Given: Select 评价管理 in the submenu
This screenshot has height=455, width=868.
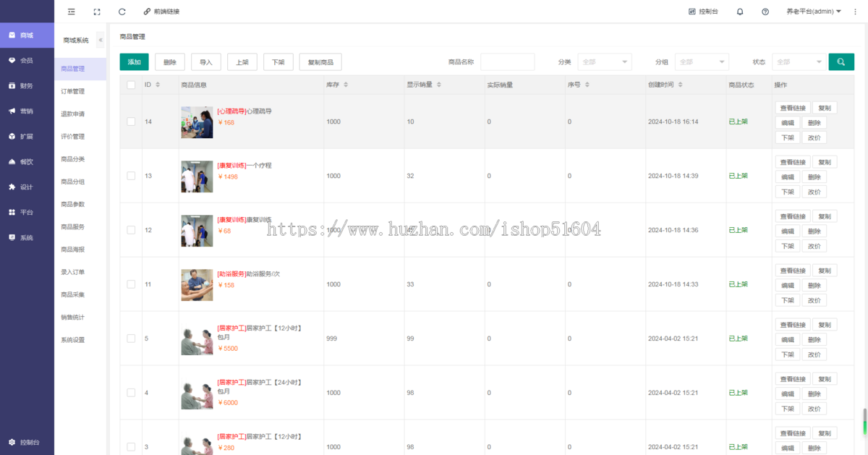Looking at the screenshot, I should tap(80, 136).
